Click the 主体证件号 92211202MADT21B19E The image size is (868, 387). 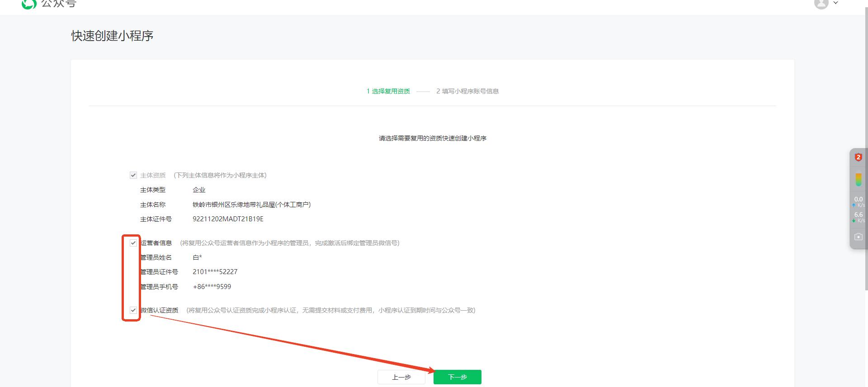pyautogui.click(x=228, y=219)
